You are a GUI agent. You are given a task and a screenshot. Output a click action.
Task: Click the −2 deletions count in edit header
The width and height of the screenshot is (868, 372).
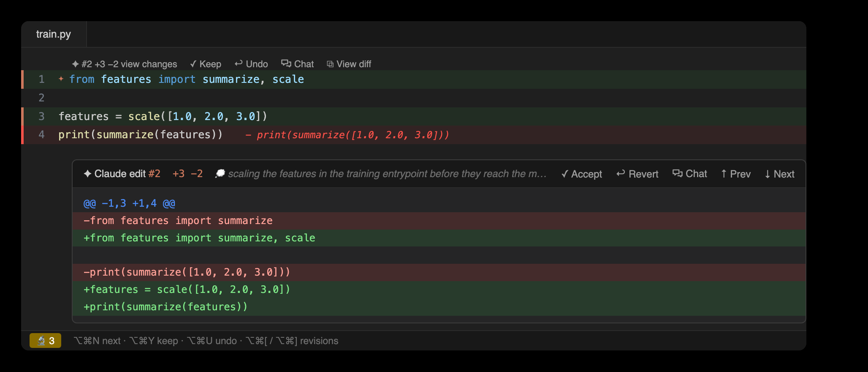(x=197, y=174)
